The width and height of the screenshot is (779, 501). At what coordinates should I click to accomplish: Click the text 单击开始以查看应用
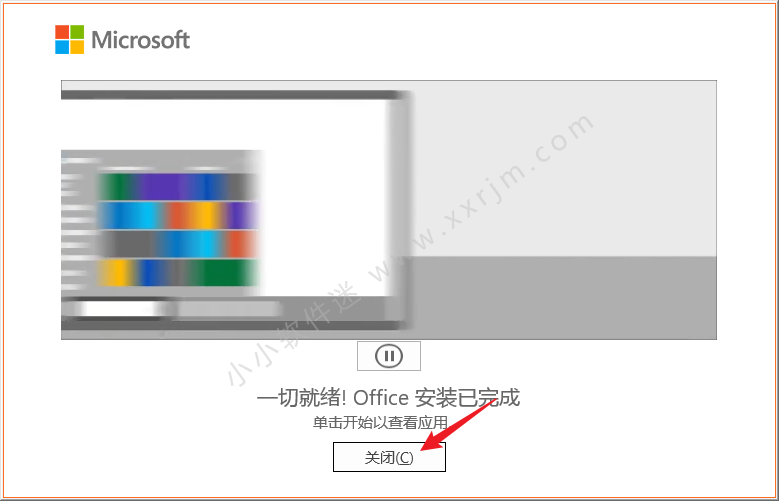click(380, 422)
